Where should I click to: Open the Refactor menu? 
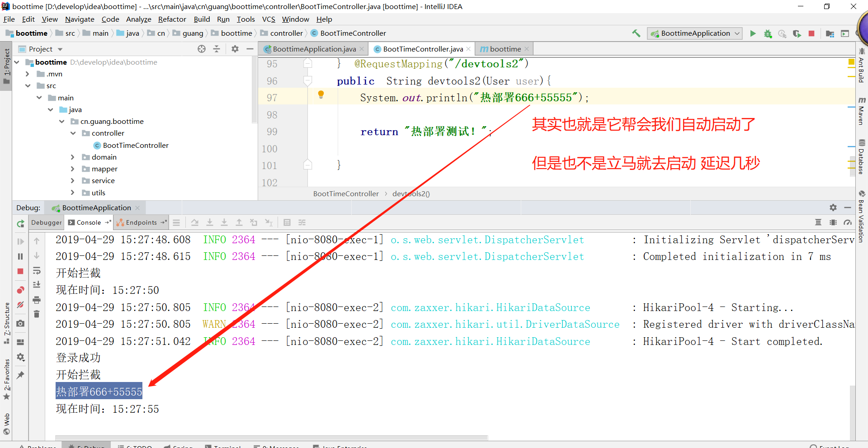point(172,19)
